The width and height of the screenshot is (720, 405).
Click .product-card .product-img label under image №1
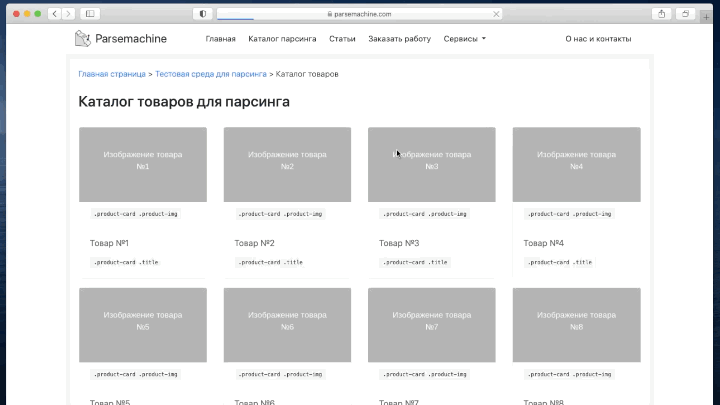(x=135, y=214)
